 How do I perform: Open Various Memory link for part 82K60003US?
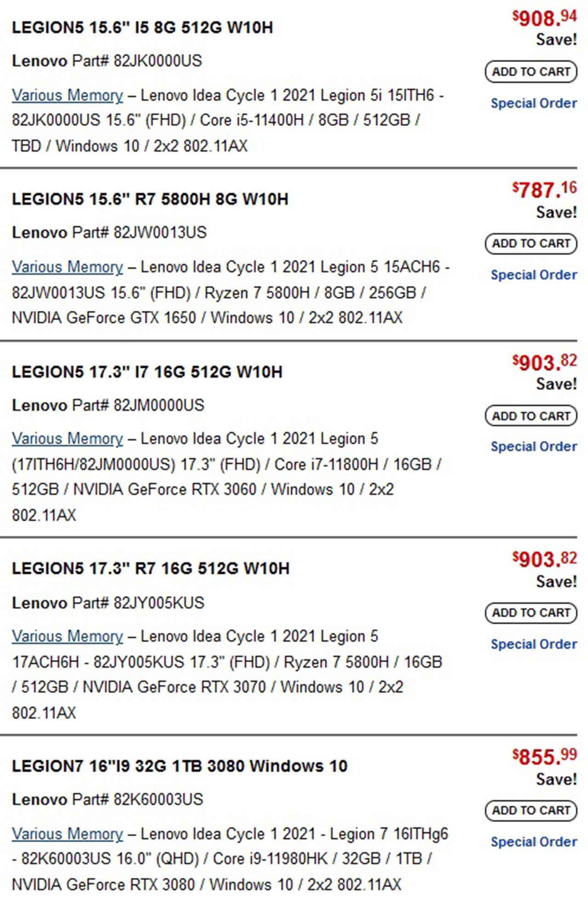68,834
